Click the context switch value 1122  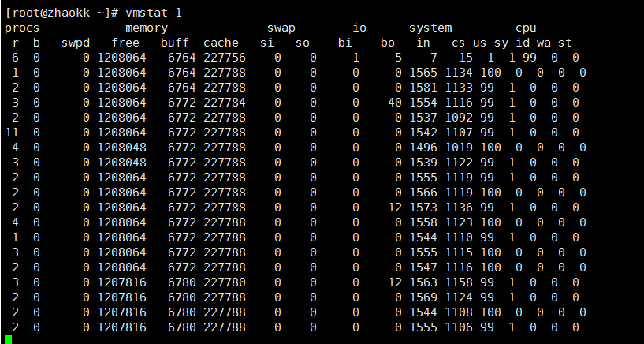[459, 163]
